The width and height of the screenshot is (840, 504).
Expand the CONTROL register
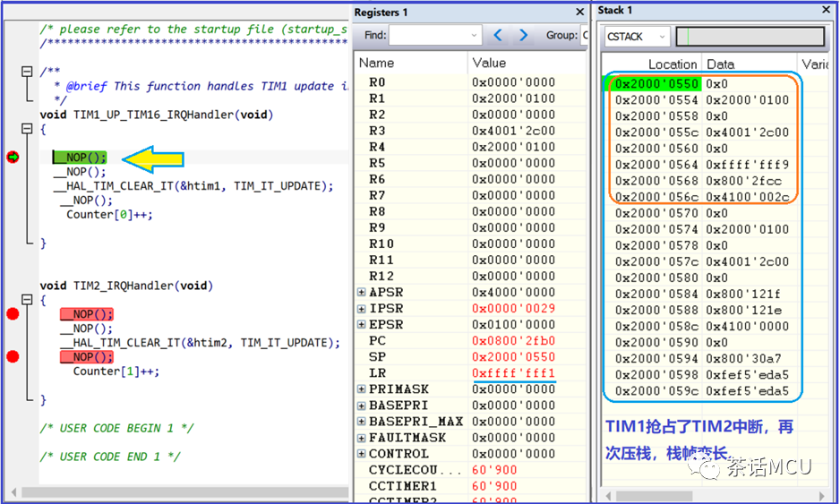pyautogui.click(x=362, y=454)
